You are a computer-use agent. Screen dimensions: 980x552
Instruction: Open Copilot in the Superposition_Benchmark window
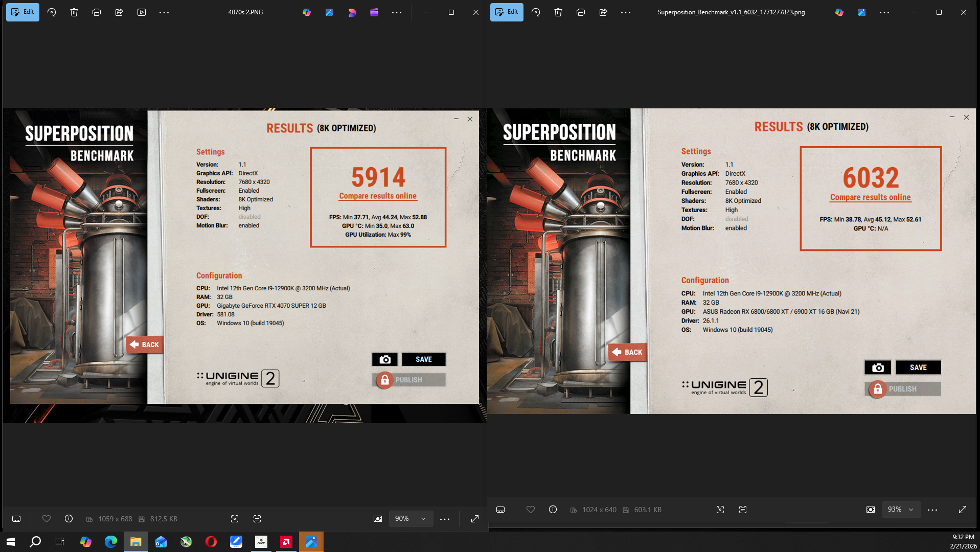point(839,12)
